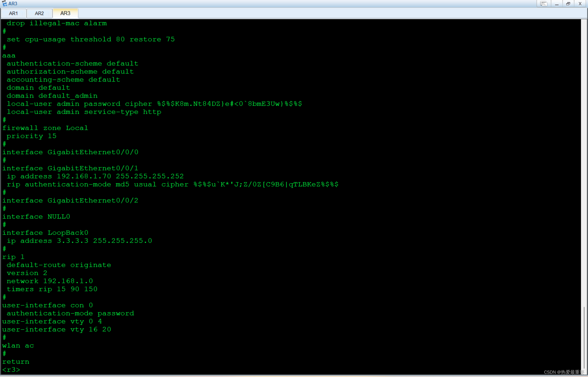Click 'interface GigabitEthernet0/0/1' line
Screen dimensions: 588x377
(x=70, y=168)
